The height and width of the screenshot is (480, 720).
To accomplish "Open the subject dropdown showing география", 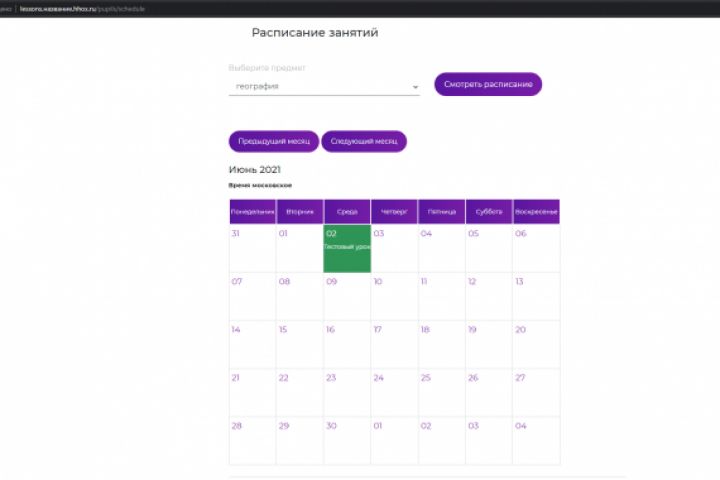I will click(323, 87).
